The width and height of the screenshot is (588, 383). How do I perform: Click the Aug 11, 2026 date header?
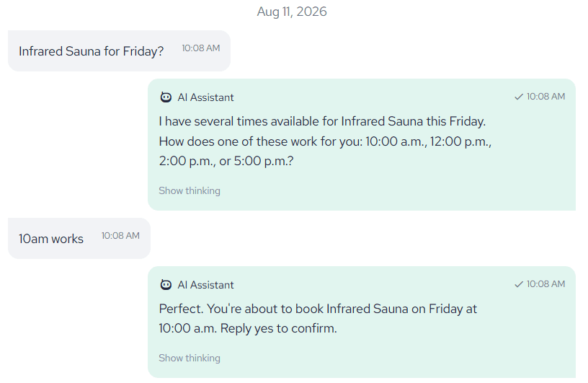coord(292,12)
